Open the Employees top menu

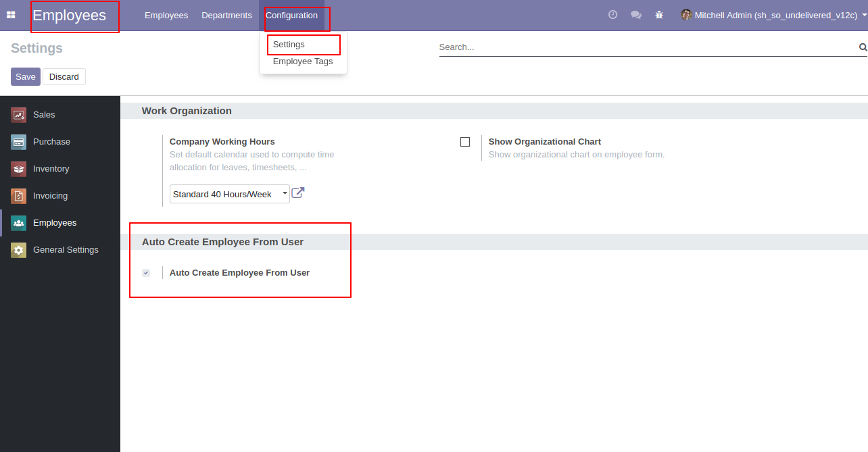(x=166, y=15)
